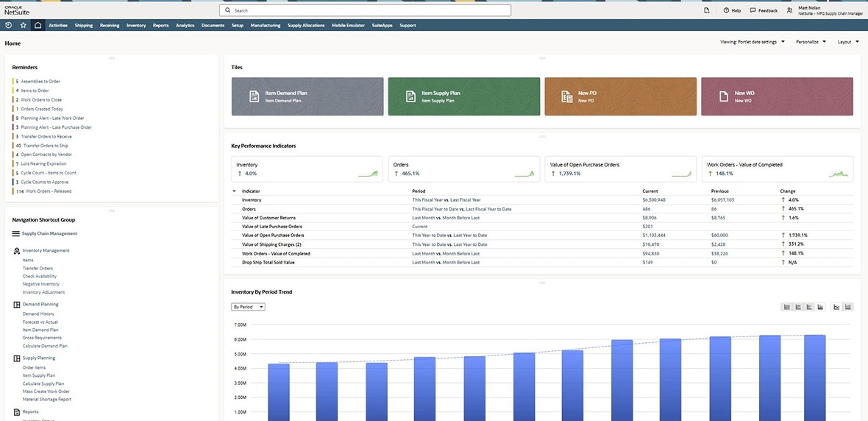Open the Manufacturing menu
Screen dimensions: 868x421
[x=265, y=25]
